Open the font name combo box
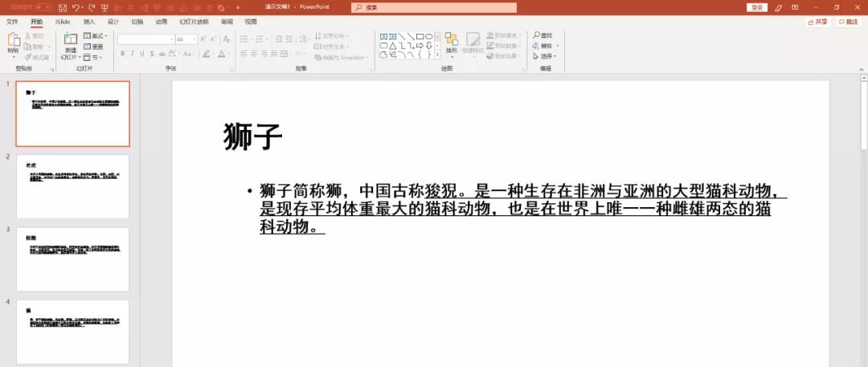The height and width of the screenshot is (367, 868). 146,39
